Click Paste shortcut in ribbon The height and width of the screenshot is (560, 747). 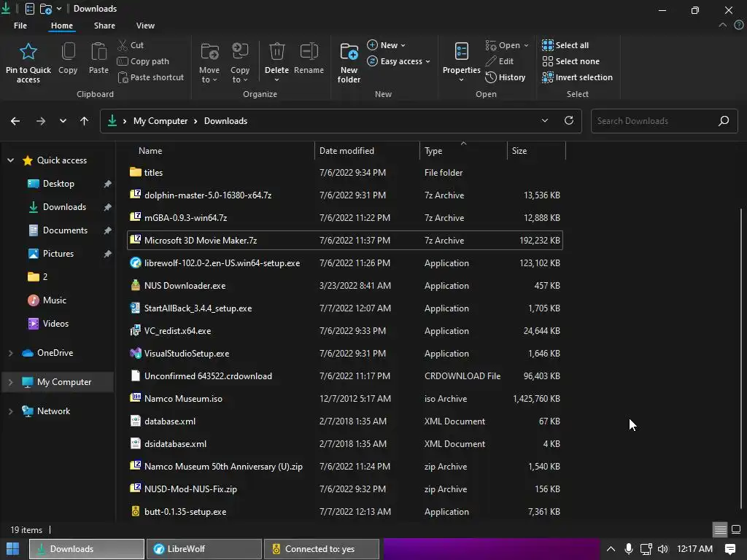tap(150, 77)
